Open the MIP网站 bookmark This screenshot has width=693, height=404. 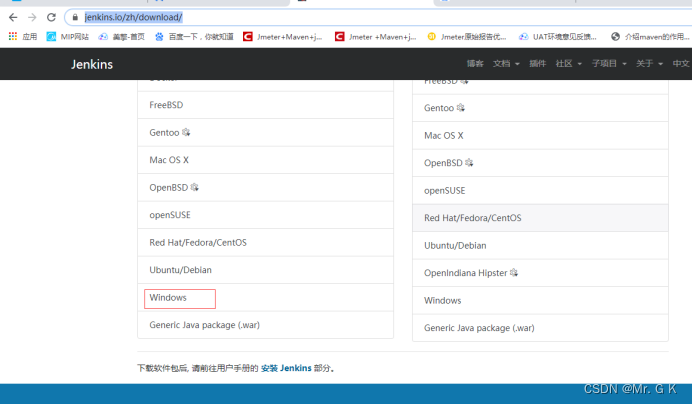click(68, 37)
